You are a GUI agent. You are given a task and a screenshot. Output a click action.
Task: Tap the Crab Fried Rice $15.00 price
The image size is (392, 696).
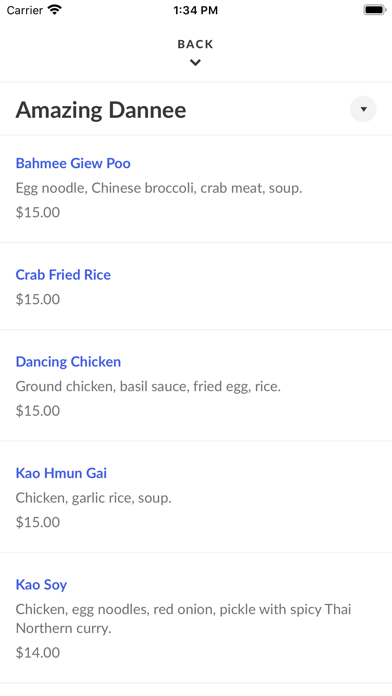(x=38, y=299)
